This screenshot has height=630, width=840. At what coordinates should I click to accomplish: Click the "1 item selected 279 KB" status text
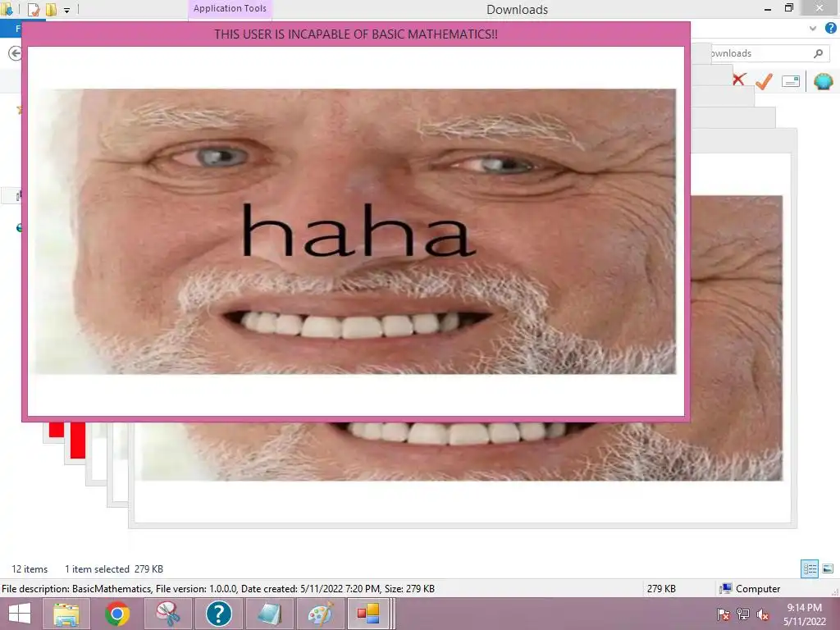[x=113, y=569]
